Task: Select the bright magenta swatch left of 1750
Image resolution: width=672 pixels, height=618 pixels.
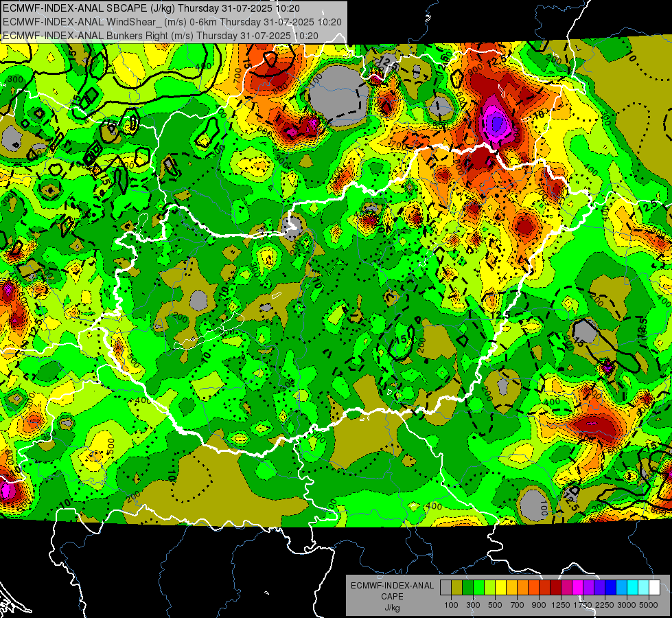Action: pos(578,588)
